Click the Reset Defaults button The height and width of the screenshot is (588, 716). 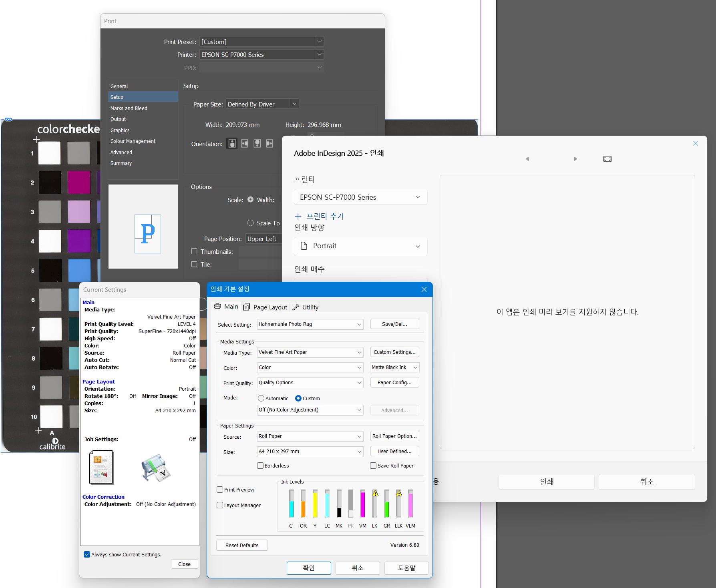[x=242, y=545]
